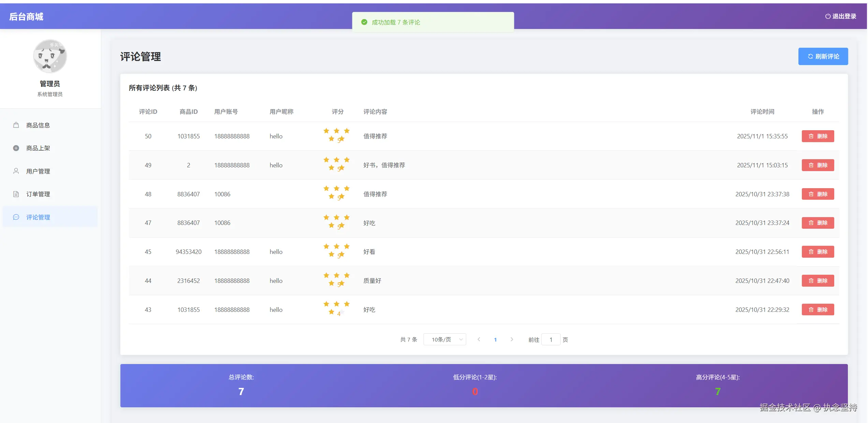This screenshot has height=423, width=868.
Task: Click the user icon for 用户管理
Action: pyautogui.click(x=16, y=171)
